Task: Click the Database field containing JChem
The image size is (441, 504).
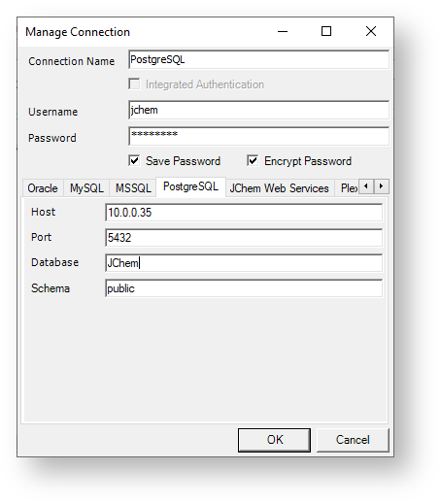Action: (244, 263)
